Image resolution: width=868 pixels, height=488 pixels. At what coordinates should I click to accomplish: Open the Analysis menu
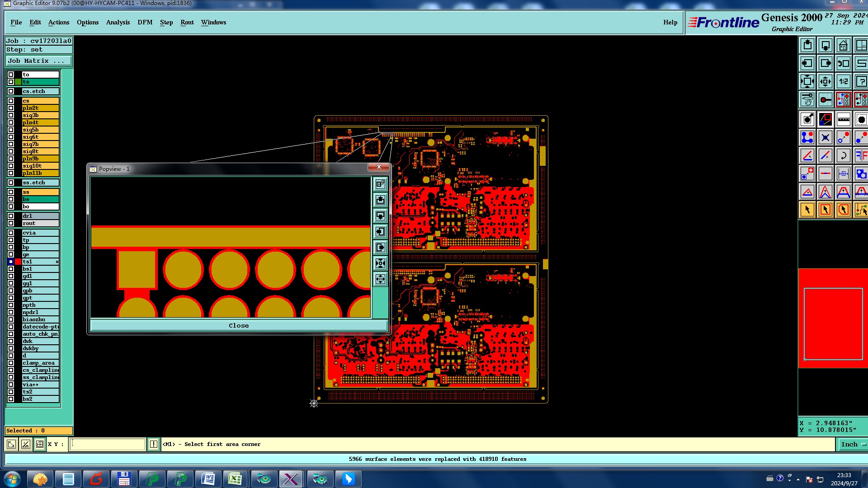118,22
